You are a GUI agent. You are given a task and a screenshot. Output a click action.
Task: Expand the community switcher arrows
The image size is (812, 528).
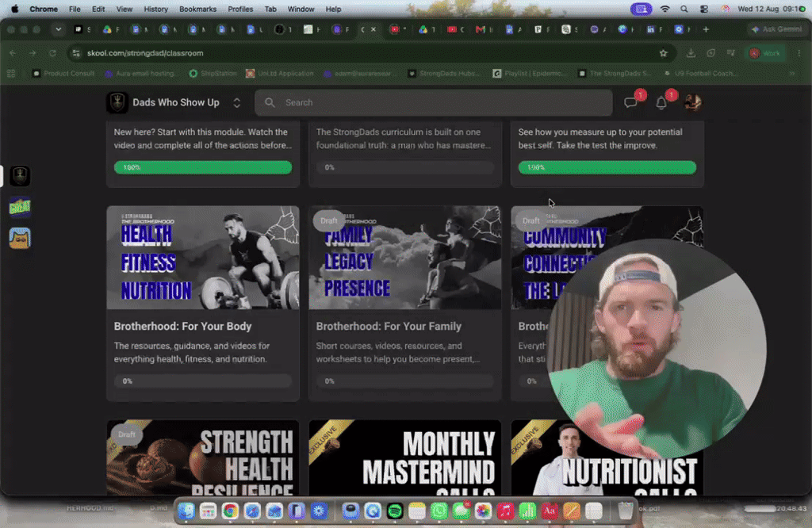coord(236,102)
